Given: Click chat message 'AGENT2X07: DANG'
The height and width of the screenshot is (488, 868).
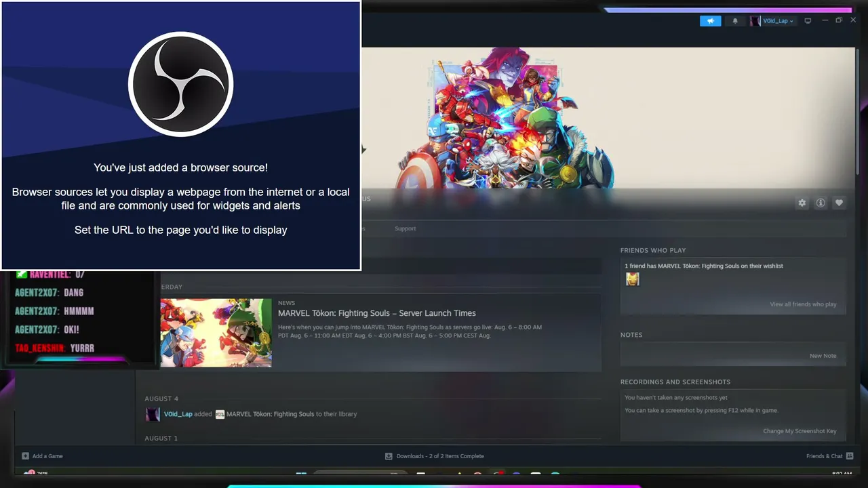Looking at the screenshot, I should pyautogui.click(x=50, y=293).
